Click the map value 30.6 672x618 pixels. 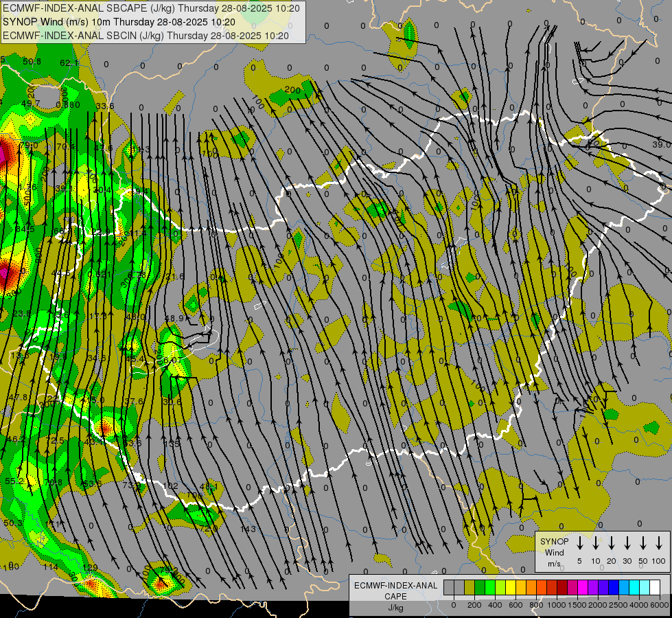[172, 402]
